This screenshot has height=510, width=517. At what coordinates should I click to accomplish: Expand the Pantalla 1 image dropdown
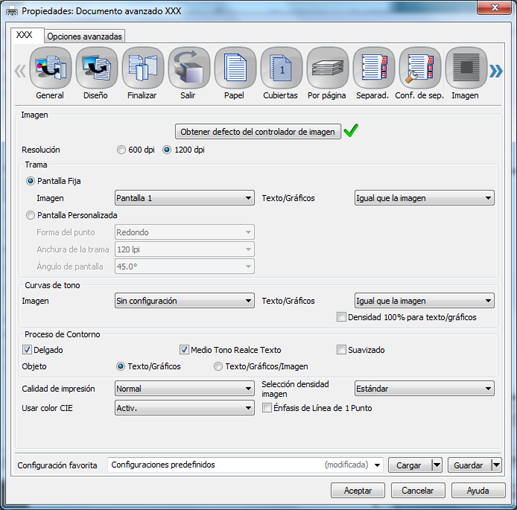pyautogui.click(x=184, y=198)
